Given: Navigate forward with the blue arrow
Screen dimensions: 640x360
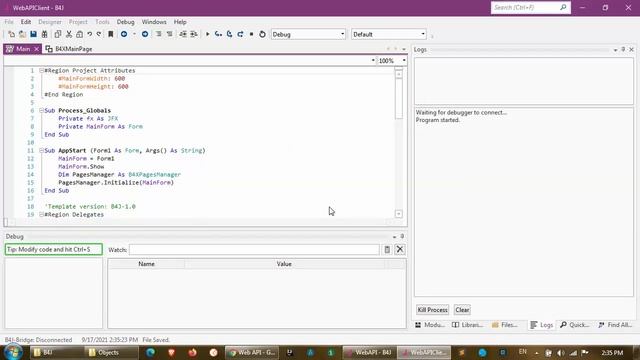Looking at the screenshot, I should (x=145, y=34).
